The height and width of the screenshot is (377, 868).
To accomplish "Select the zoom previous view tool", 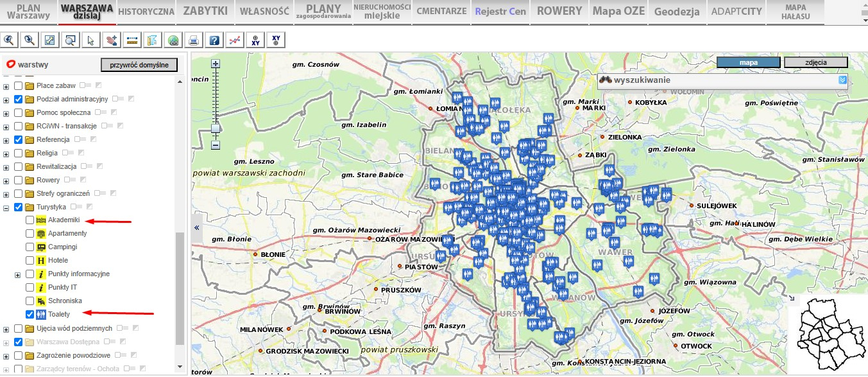I will click(x=10, y=40).
